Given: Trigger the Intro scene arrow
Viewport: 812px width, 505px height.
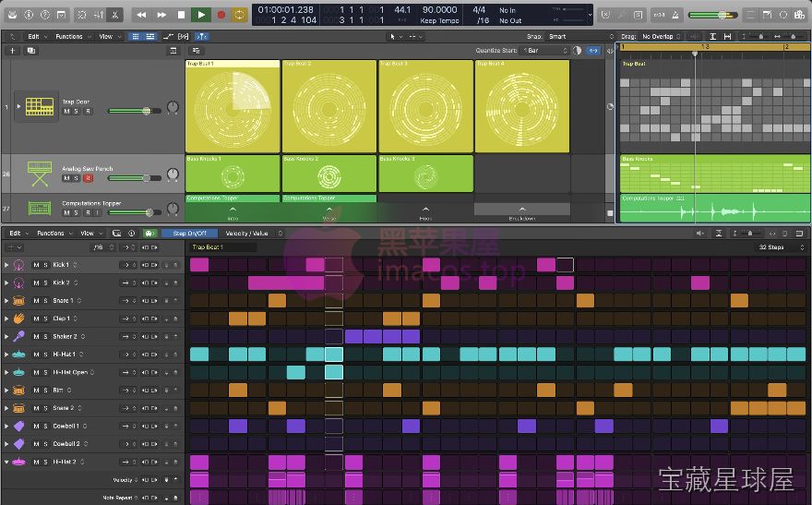Looking at the screenshot, I should coord(233,210).
